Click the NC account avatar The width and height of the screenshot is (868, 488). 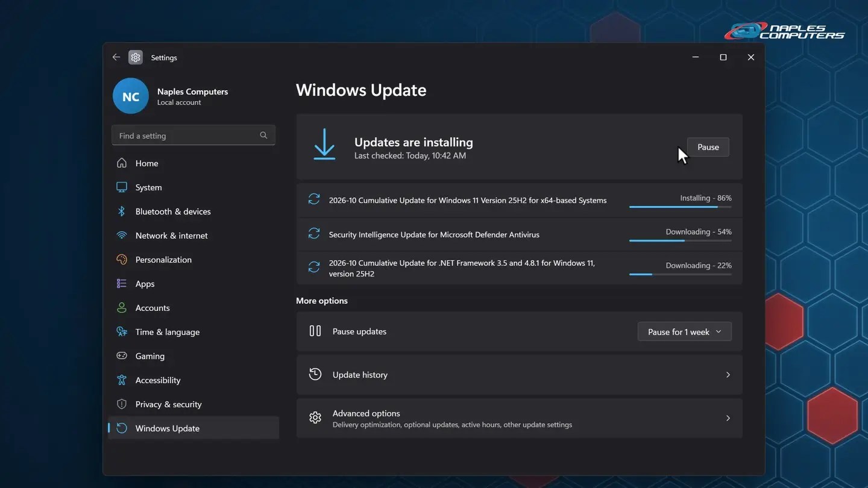click(x=131, y=96)
